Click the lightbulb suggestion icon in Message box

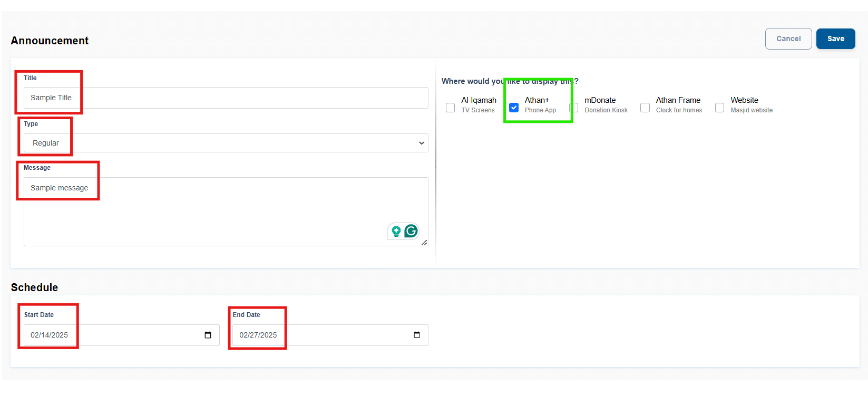click(x=396, y=231)
